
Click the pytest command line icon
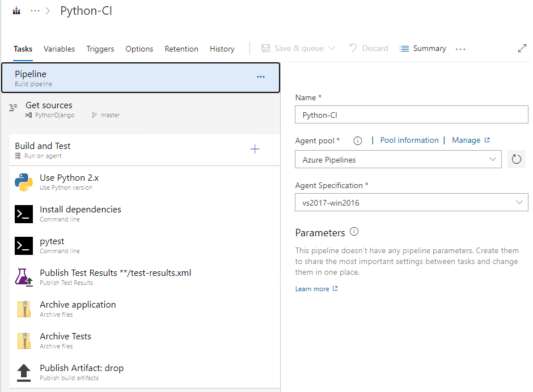[24, 246]
